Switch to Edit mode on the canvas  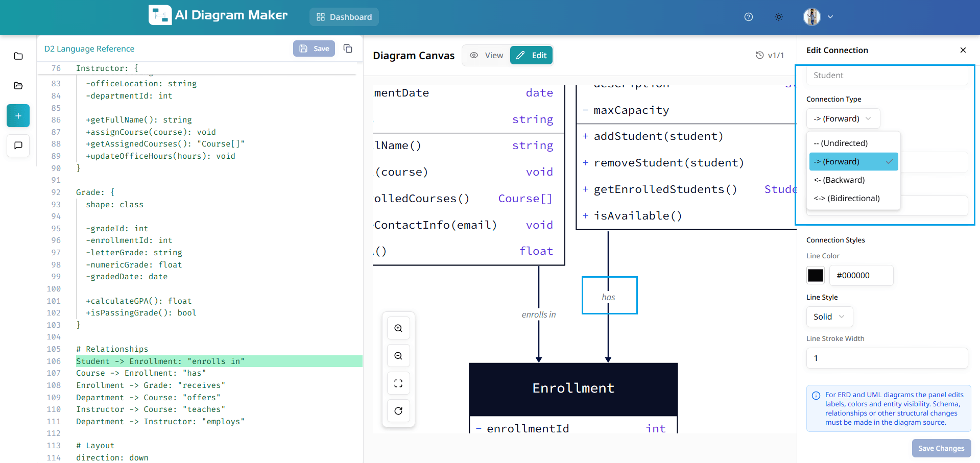point(531,55)
